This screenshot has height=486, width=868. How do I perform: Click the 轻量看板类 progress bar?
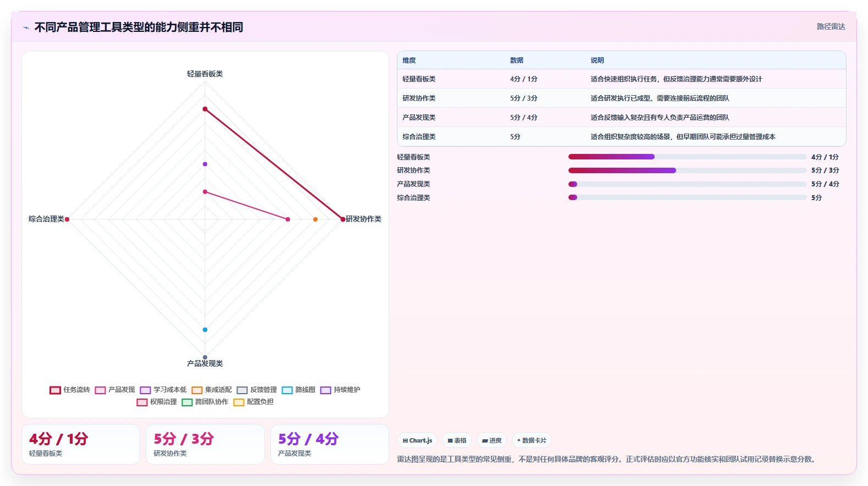click(688, 157)
